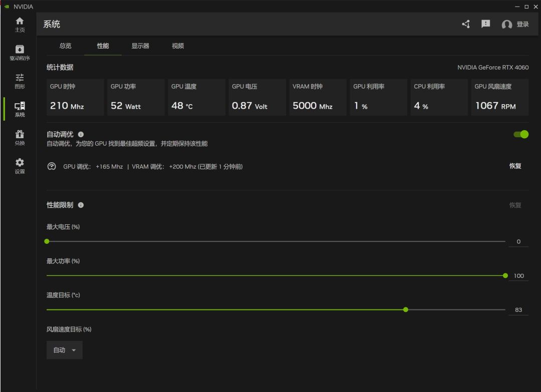Click the 最大功率 slider handle
This screenshot has height=392, width=541.
click(505, 275)
